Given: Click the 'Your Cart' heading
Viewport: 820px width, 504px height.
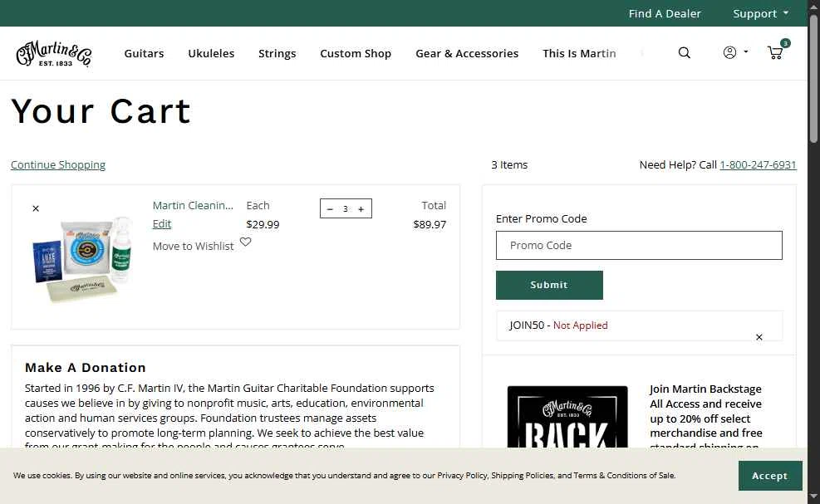Looking at the screenshot, I should click(x=101, y=110).
